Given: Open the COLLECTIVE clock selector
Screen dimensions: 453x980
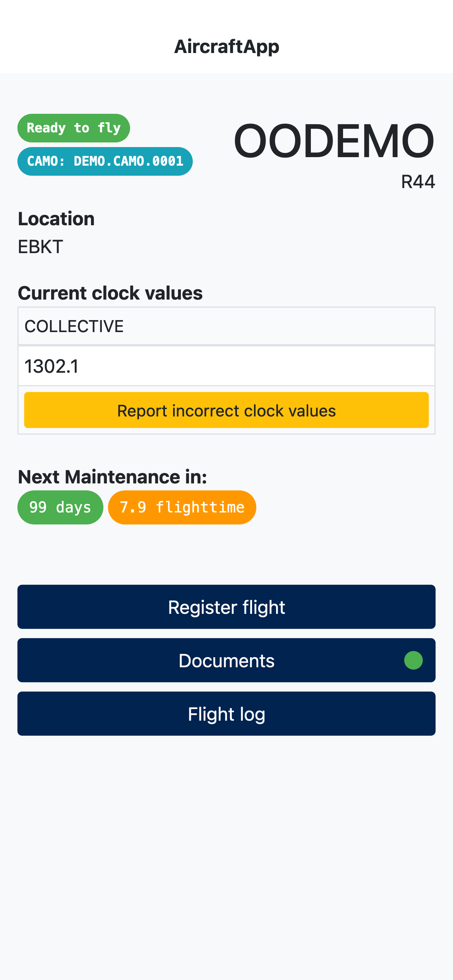Looking at the screenshot, I should [x=226, y=326].
